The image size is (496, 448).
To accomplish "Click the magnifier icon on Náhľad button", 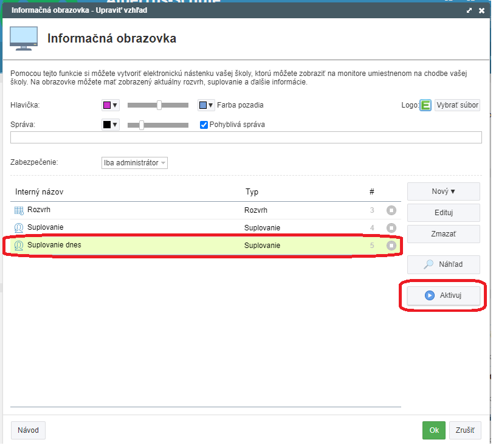I will tap(429, 264).
